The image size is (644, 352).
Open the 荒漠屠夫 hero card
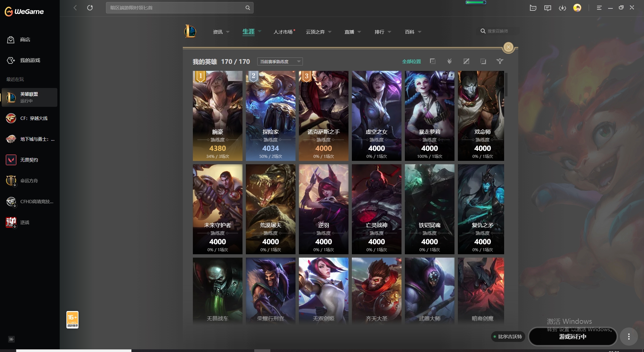tap(271, 209)
